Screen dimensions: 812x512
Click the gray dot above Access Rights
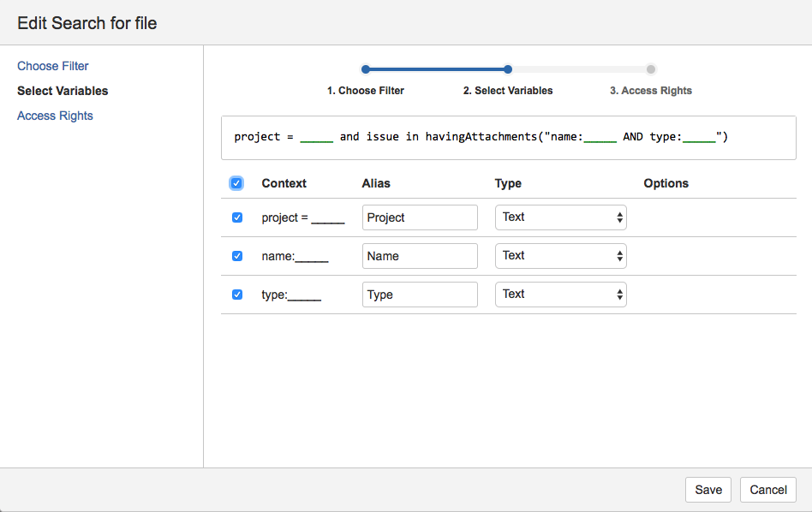[x=651, y=68]
